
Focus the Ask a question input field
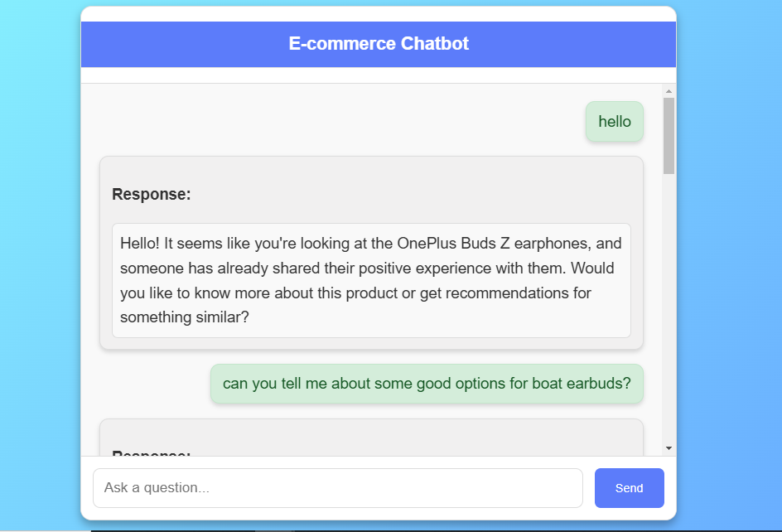pos(337,488)
